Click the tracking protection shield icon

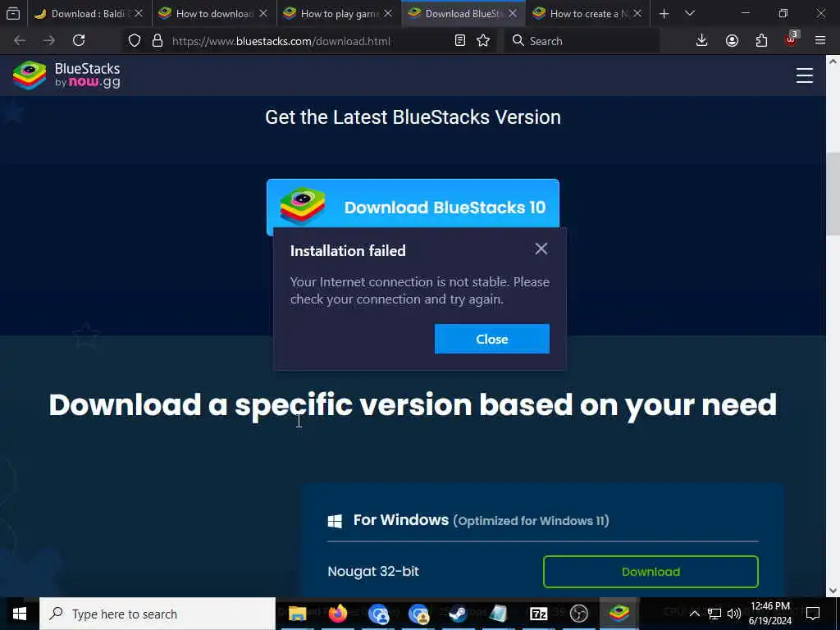[135, 41]
